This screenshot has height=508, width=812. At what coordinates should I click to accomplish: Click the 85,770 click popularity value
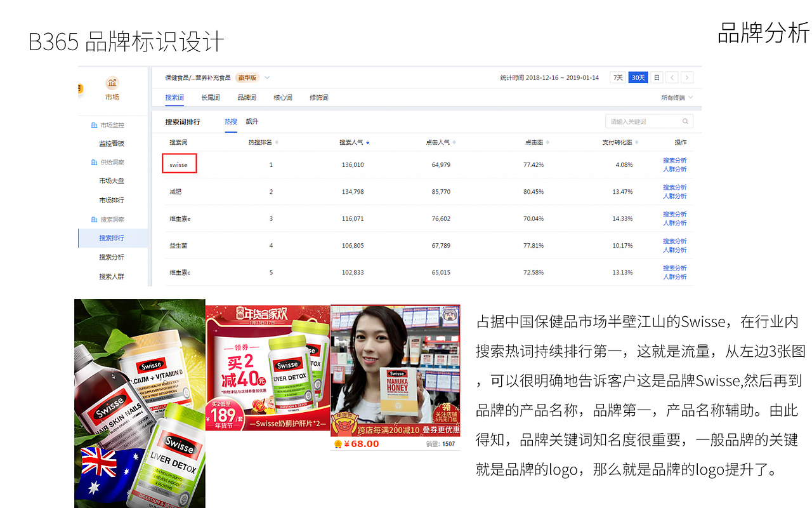pos(441,192)
